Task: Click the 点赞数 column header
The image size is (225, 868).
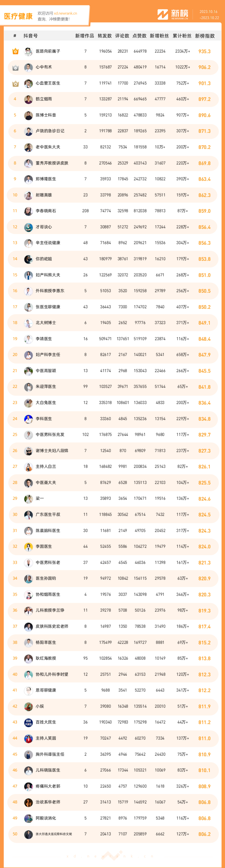Action: coord(140,36)
